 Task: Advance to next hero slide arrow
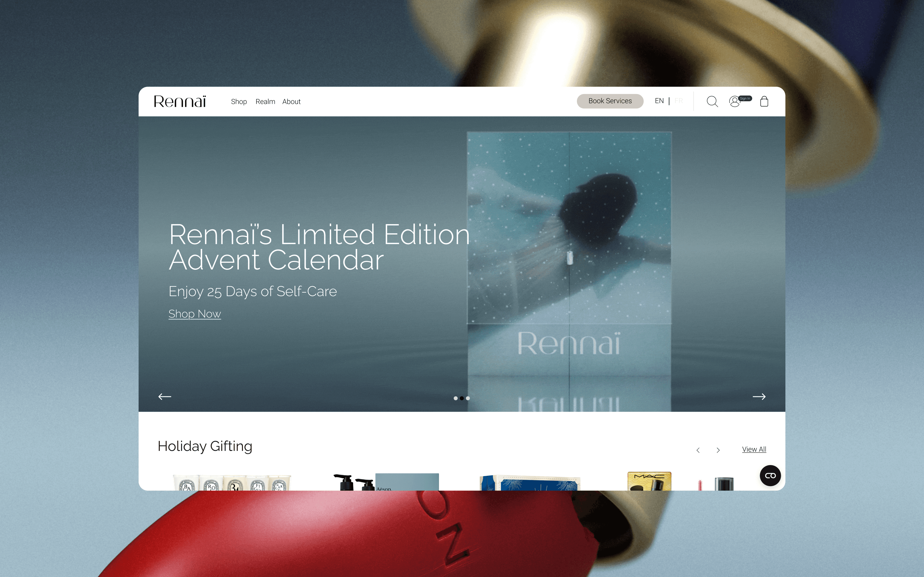point(759,396)
